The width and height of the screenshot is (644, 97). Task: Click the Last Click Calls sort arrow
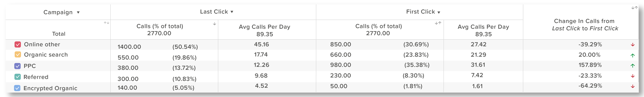click(x=214, y=24)
